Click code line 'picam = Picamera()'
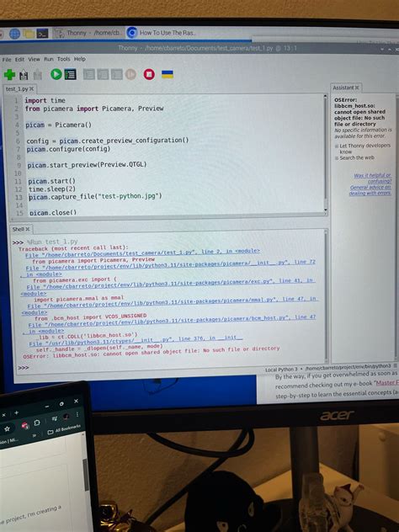This screenshot has height=532, width=399. (x=58, y=125)
